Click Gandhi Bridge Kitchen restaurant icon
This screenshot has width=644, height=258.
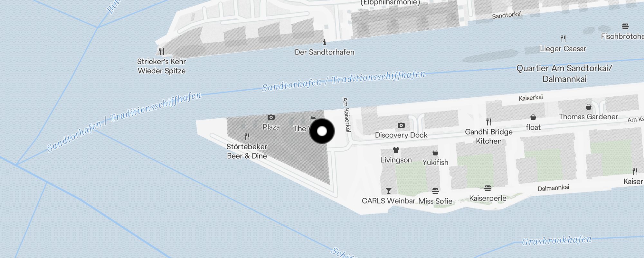point(489,122)
